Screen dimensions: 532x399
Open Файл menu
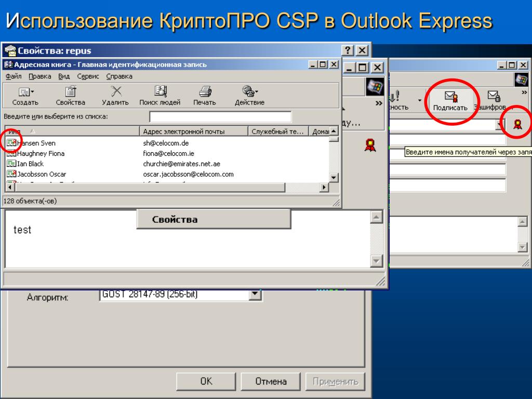point(14,76)
